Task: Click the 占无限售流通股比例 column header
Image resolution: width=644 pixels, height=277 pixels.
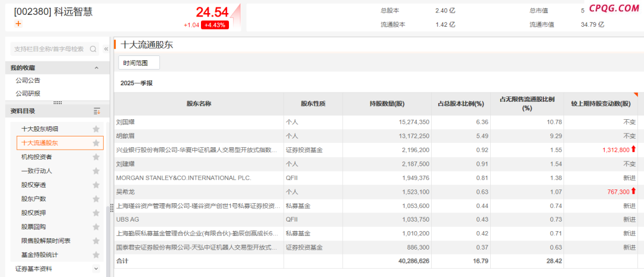Action: (x=527, y=104)
